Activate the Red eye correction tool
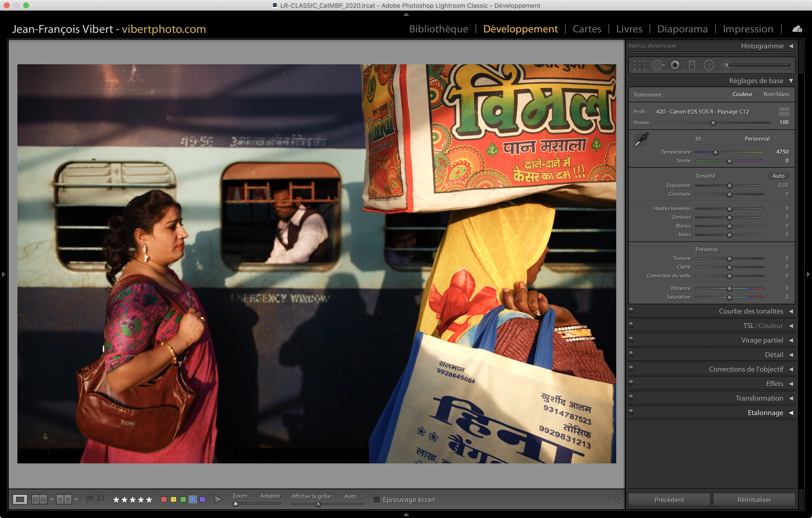 pos(675,65)
